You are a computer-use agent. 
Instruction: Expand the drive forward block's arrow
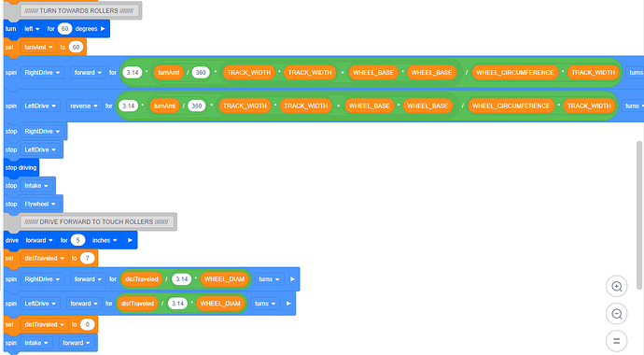pyautogui.click(x=130, y=240)
